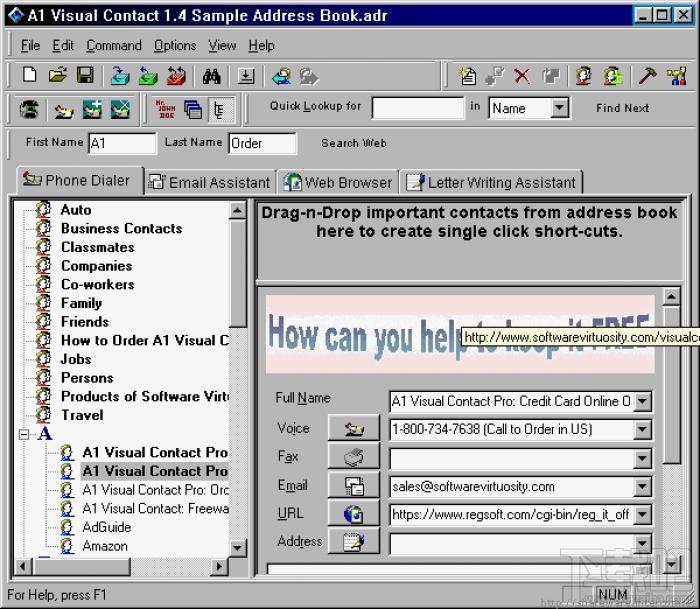Select the Amazon contact in tree
The image size is (700, 609).
(x=105, y=546)
